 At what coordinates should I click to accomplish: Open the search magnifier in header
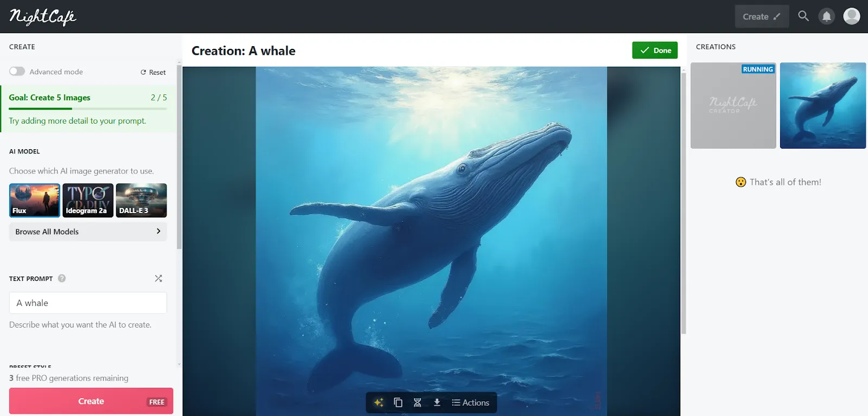click(803, 16)
